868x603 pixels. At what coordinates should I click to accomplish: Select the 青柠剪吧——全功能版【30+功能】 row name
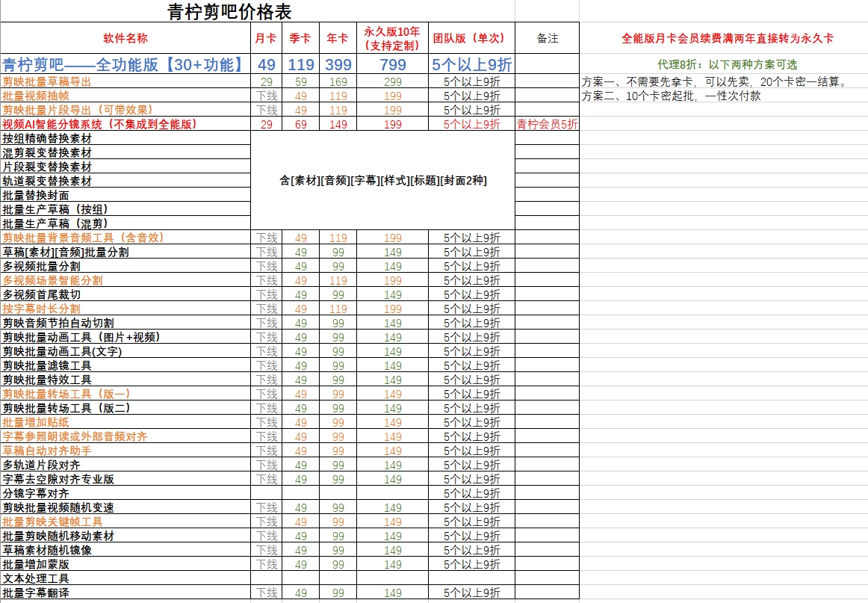tap(125, 64)
